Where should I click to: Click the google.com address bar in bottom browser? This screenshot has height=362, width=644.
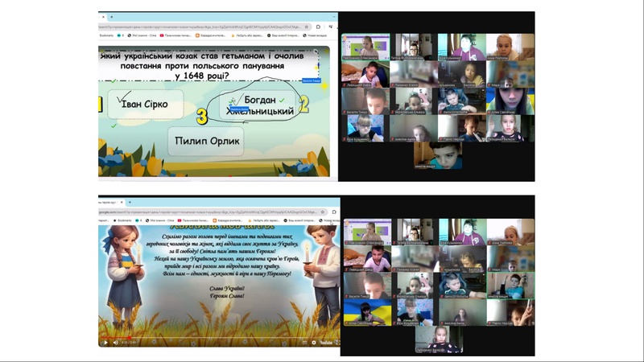(213, 212)
